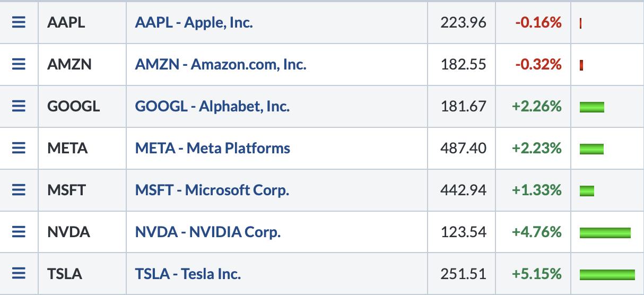The image size is (644, 295).
Task: Open the NVDA - NVIDIA Corp. link
Action: coord(208,232)
